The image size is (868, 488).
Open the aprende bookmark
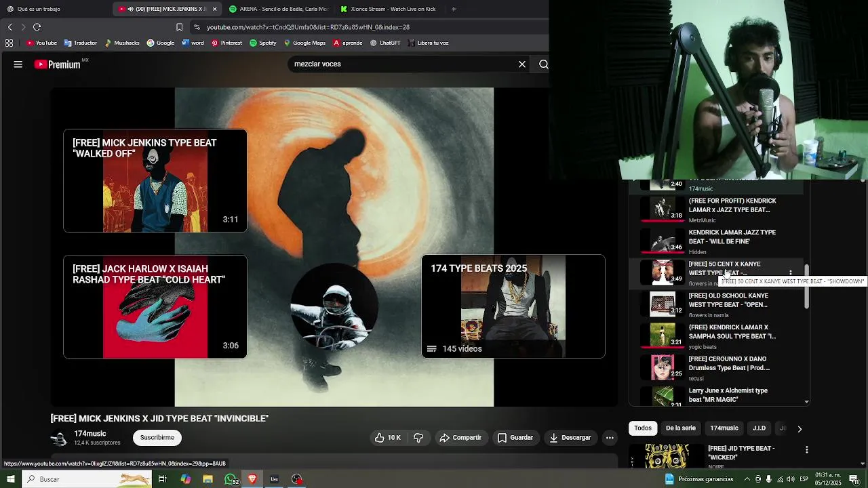coord(347,43)
